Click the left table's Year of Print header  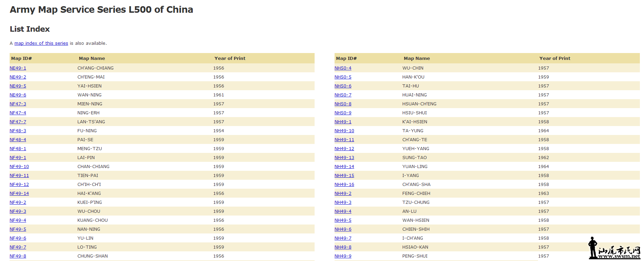[x=230, y=59]
